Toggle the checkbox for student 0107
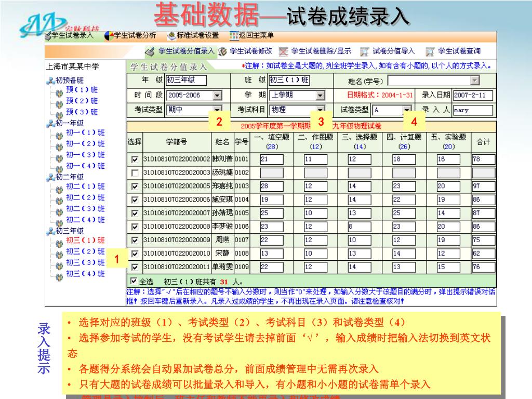Image resolution: width=532 pixels, height=399 pixels. pyautogui.click(x=135, y=240)
